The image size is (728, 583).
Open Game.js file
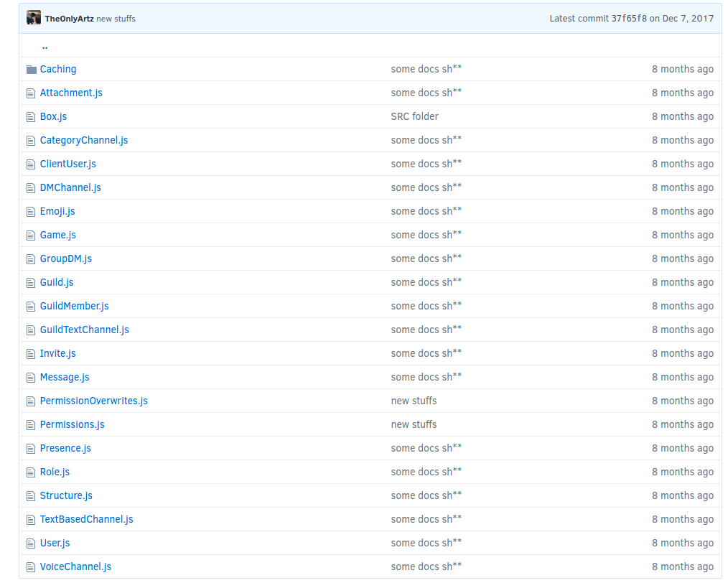(x=58, y=235)
